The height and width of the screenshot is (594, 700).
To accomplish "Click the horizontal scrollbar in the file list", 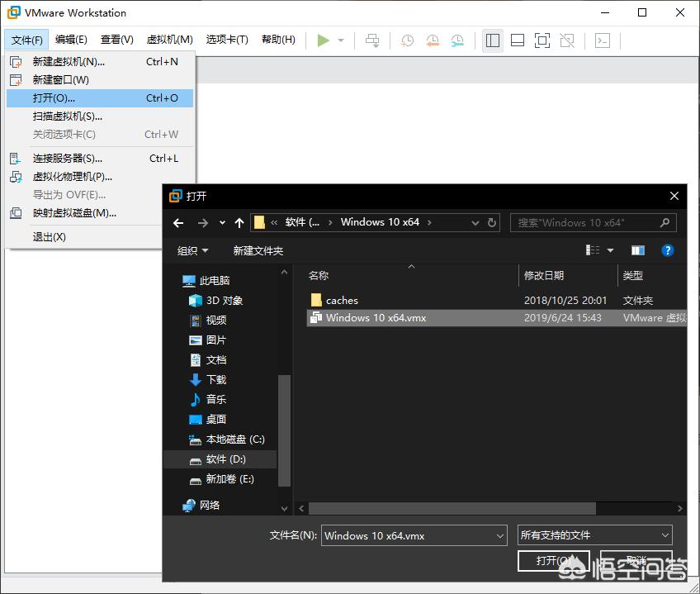I will [452, 508].
